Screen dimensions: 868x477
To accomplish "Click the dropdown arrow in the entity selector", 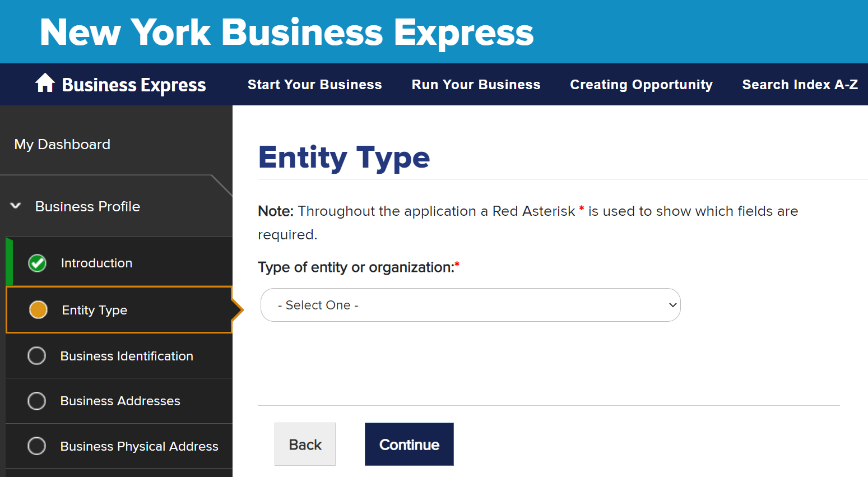I will point(673,305).
